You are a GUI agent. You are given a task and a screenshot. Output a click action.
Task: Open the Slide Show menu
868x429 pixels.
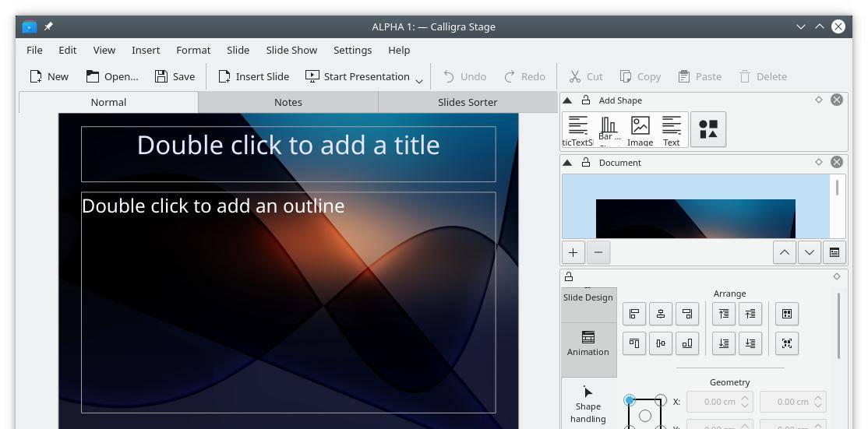pyautogui.click(x=291, y=50)
